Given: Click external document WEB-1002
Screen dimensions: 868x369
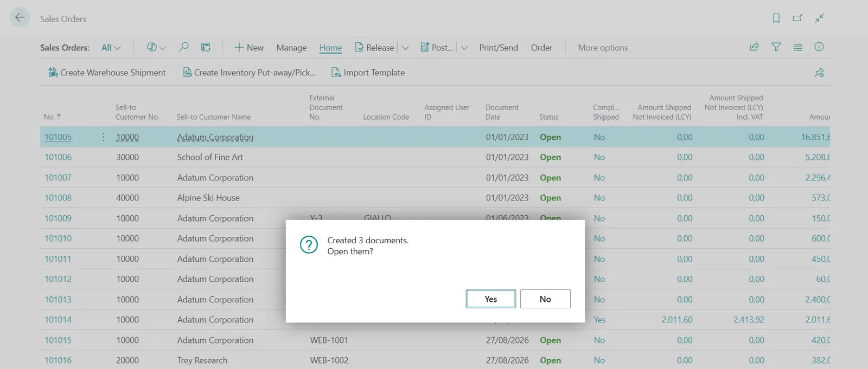Looking at the screenshot, I should [329, 360].
